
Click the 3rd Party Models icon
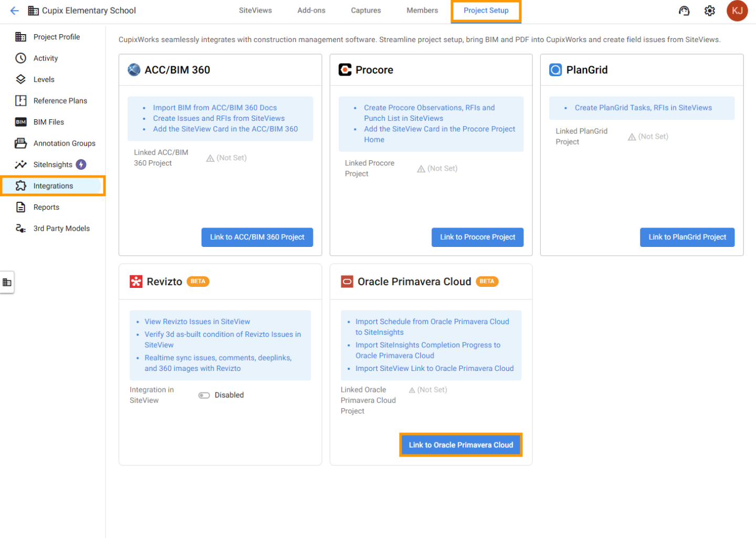[21, 229]
